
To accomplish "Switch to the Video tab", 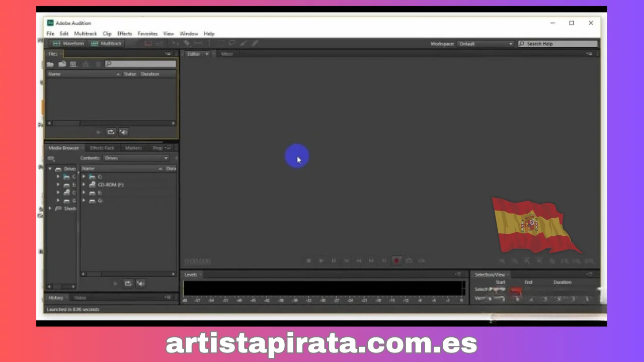I will point(80,298).
